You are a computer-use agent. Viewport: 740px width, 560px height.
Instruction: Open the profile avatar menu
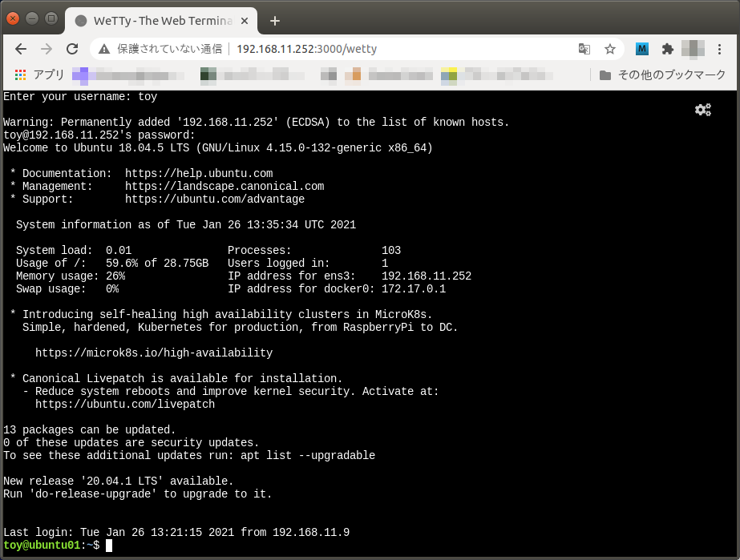click(693, 49)
